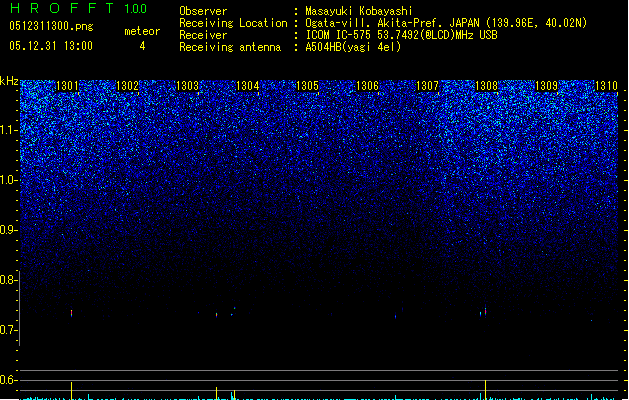Click the 0.6 kHz axis label

[x=8, y=380]
